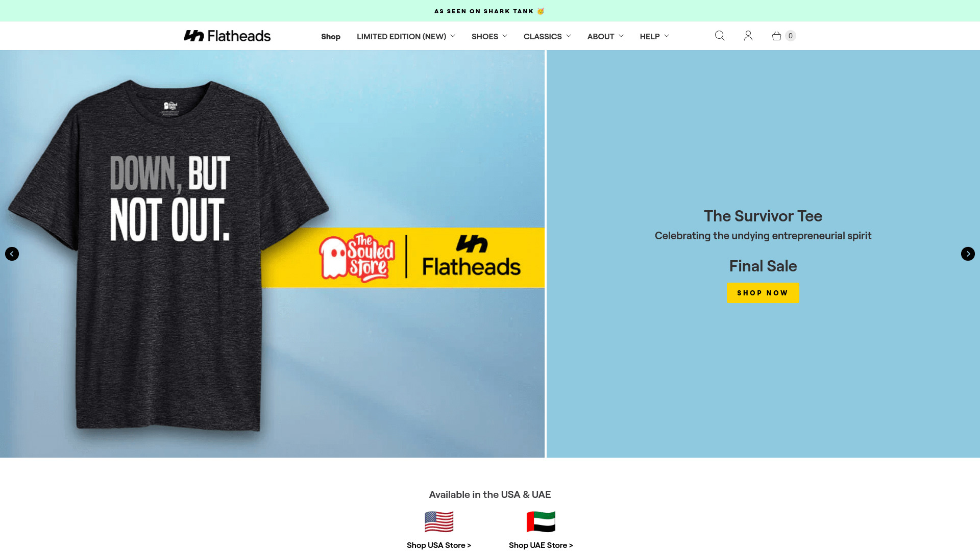Expand the LIMITED EDITION (NEW) menu
The height and width of the screenshot is (551, 980).
point(406,36)
